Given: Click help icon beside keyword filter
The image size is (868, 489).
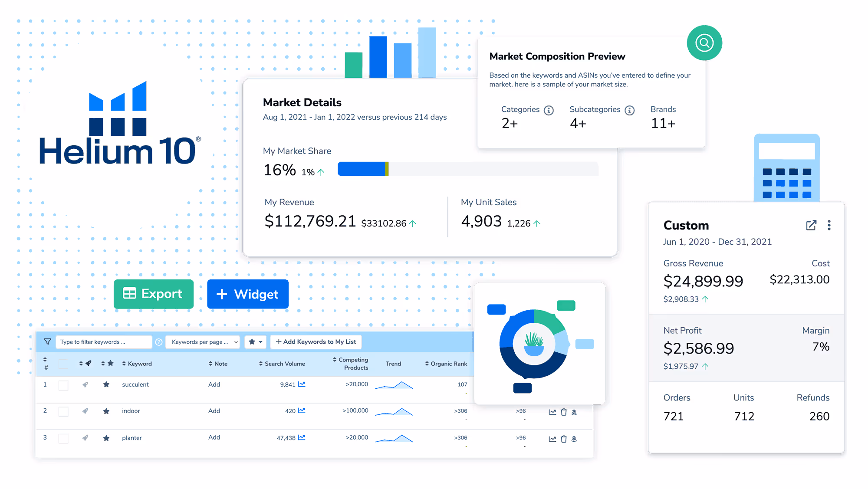Looking at the screenshot, I should coord(159,342).
